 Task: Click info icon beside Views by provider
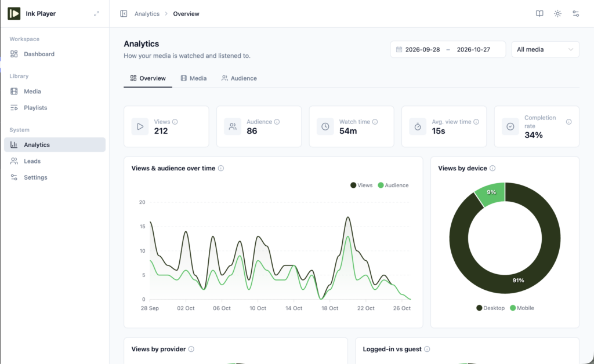click(x=191, y=350)
